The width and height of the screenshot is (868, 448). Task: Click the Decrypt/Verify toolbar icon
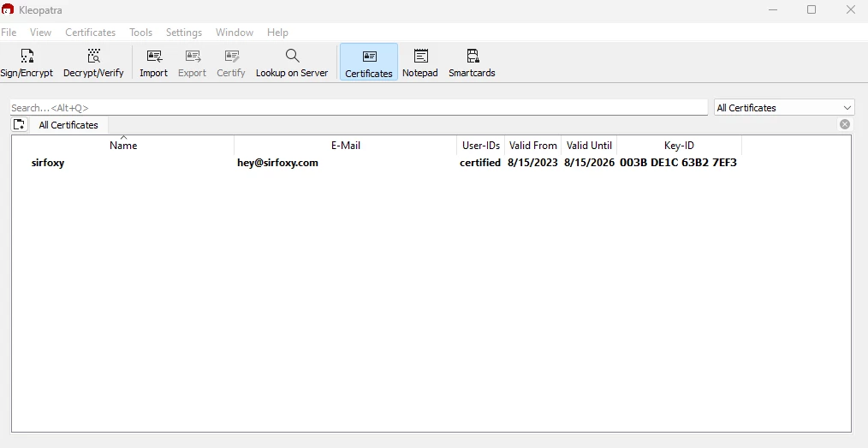point(93,63)
